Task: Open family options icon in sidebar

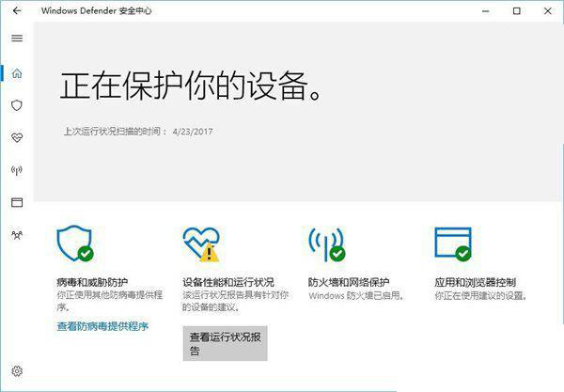Action: click(x=17, y=234)
